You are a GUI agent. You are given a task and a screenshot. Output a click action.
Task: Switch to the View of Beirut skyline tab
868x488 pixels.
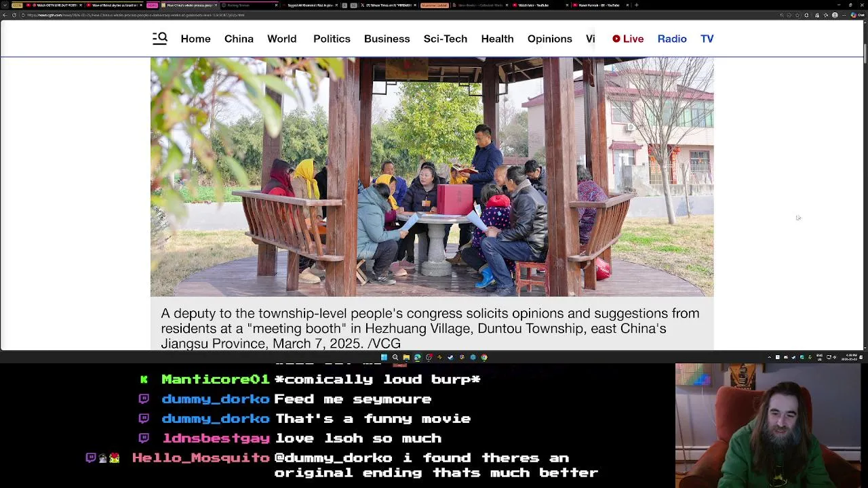(x=115, y=5)
